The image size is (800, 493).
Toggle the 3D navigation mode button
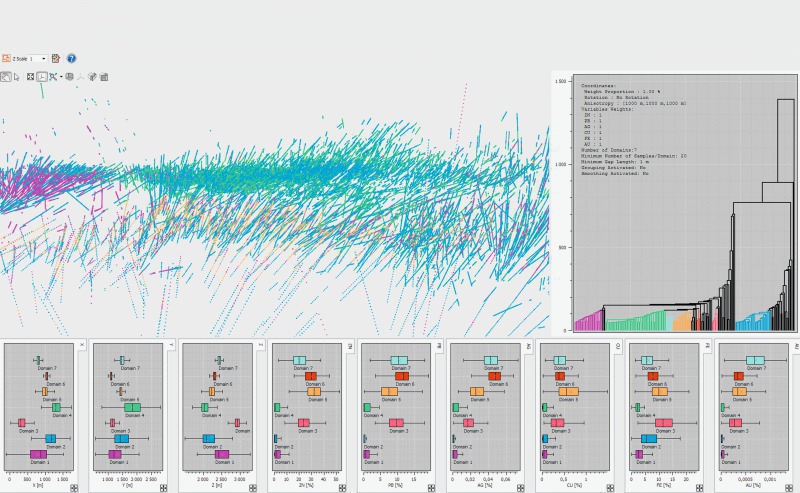(x=6, y=77)
